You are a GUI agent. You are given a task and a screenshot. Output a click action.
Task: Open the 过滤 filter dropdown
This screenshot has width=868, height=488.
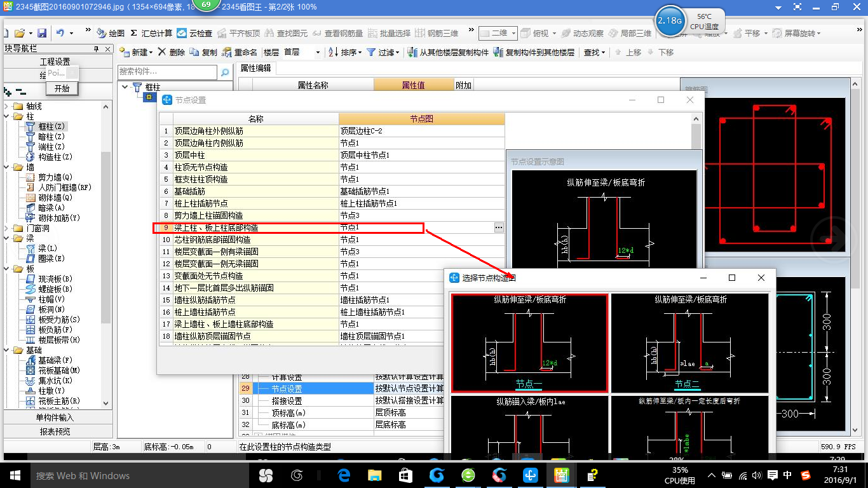point(383,52)
